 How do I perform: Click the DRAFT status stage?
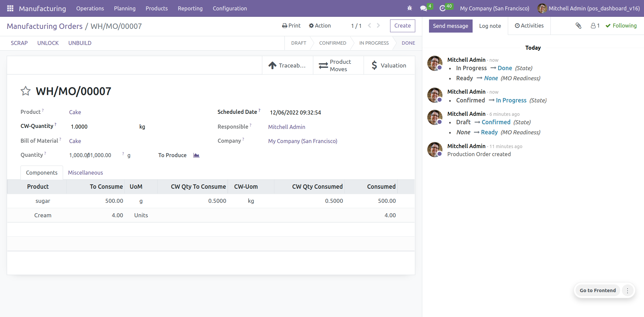pyautogui.click(x=299, y=43)
